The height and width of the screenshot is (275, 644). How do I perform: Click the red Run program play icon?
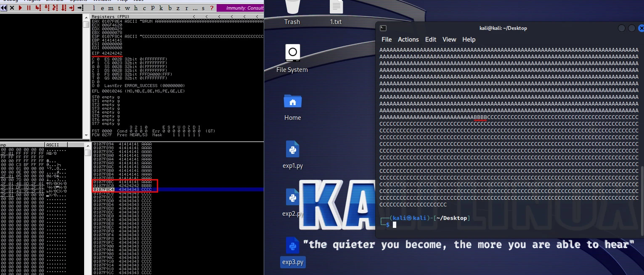(20, 8)
